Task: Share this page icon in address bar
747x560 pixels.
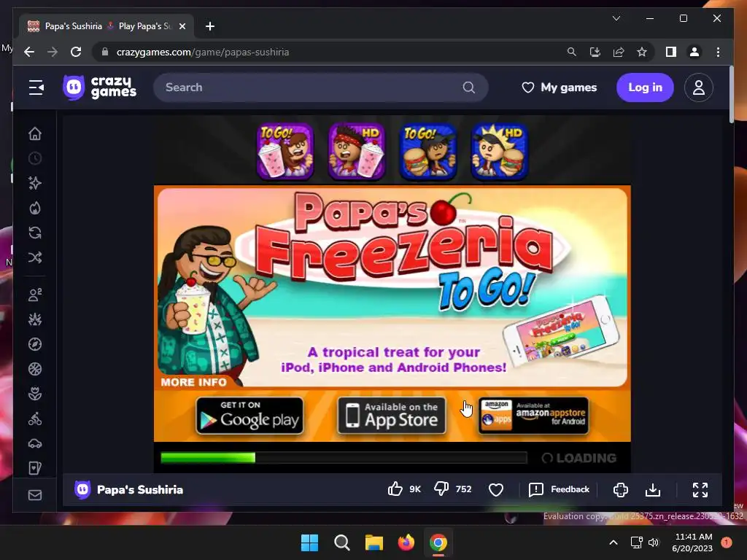Action: (x=619, y=52)
